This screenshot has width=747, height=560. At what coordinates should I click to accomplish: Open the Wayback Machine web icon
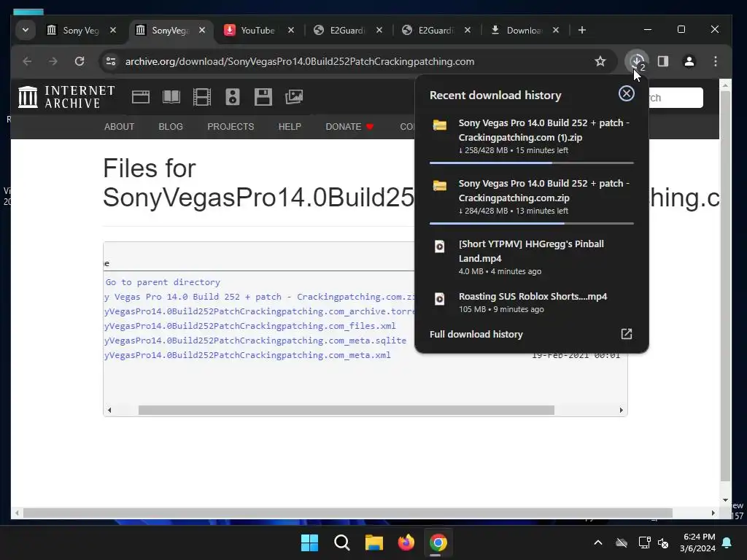click(x=141, y=97)
